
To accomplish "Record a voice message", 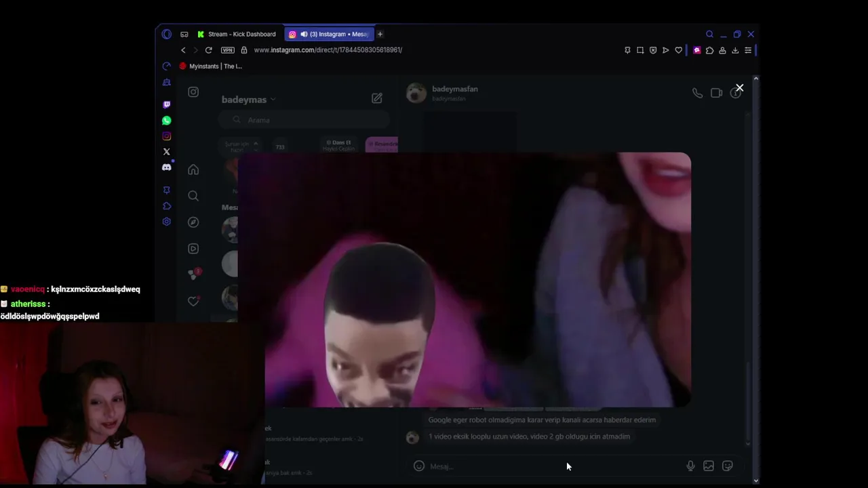I will (x=690, y=466).
